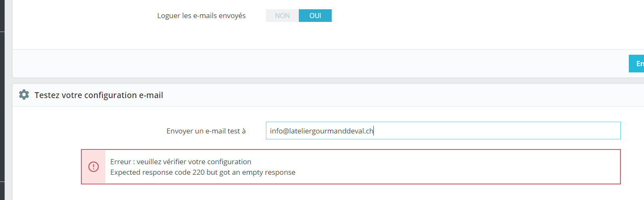Focus the Envoyer un e-mail test input field

(443, 131)
